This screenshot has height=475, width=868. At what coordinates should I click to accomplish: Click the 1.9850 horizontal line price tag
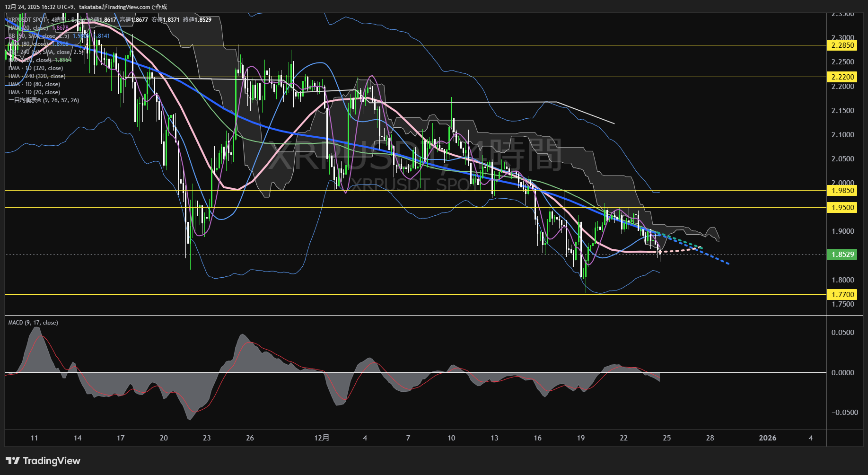(x=842, y=191)
